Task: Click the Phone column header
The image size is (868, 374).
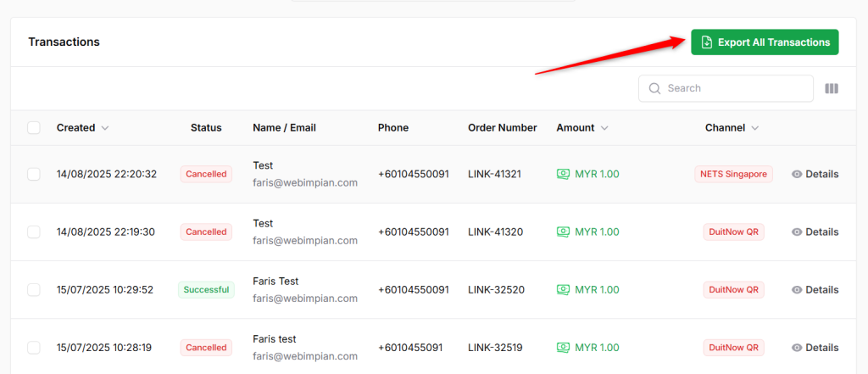Action: pos(393,127)
